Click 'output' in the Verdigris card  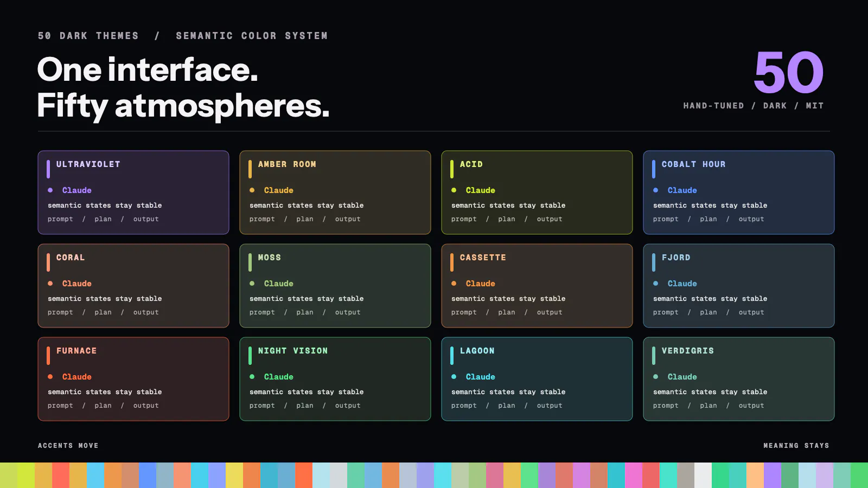[751, 406]
